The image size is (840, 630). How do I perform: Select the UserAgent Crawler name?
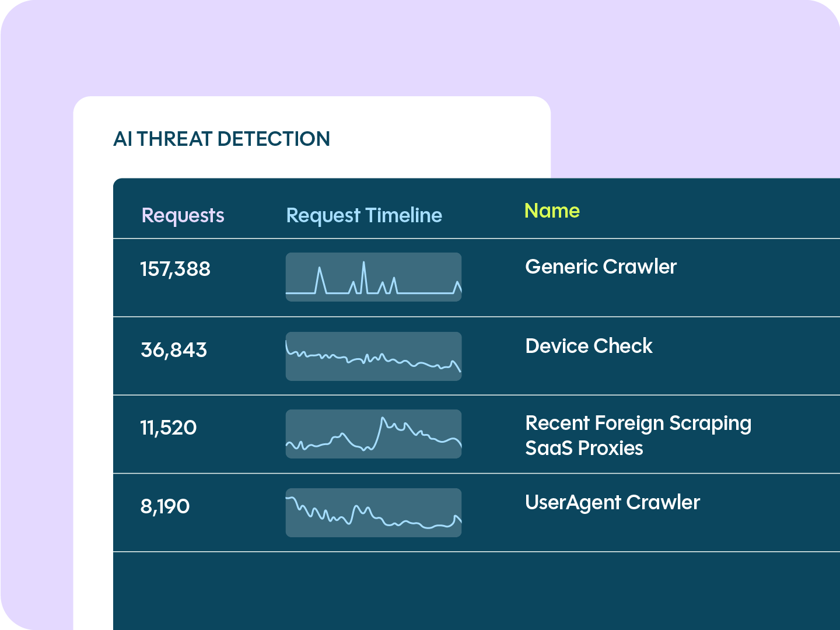(612, 503)
